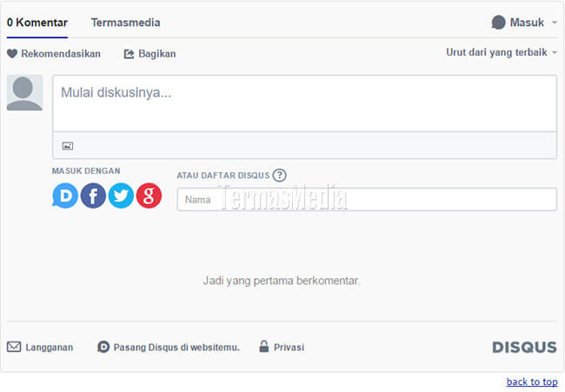Screen dimensions: 565x392
Task: Open the Langganan subscribe link
Action: [49, 348]
